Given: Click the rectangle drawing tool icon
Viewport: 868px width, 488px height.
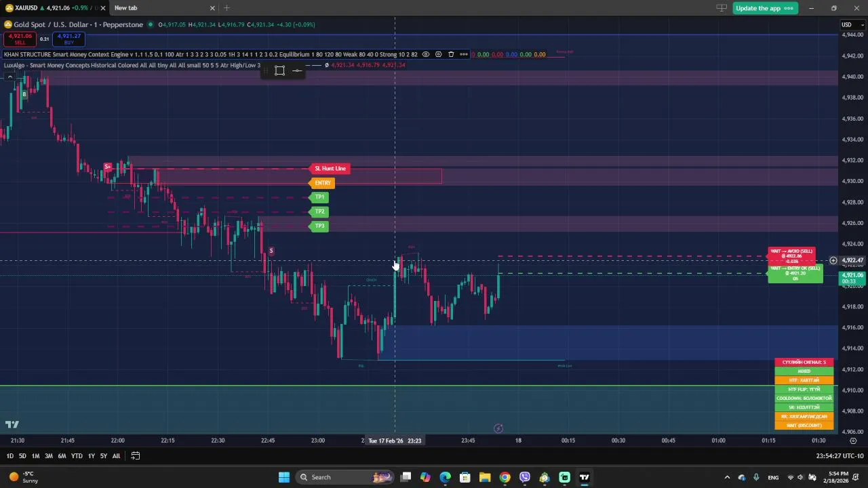Looking at the screenshot, I should point(279,70).
